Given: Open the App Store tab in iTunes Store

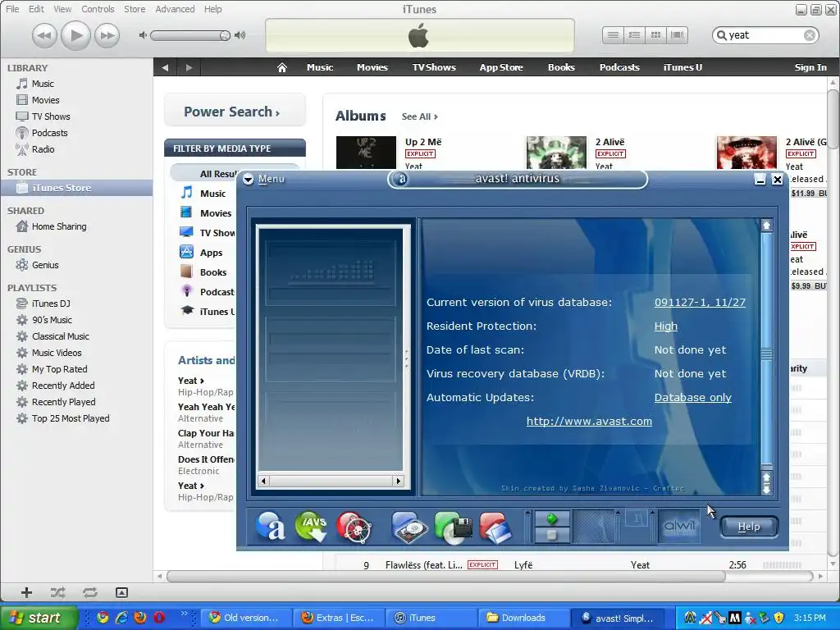Looking at the screenshot, I should 501,67.
